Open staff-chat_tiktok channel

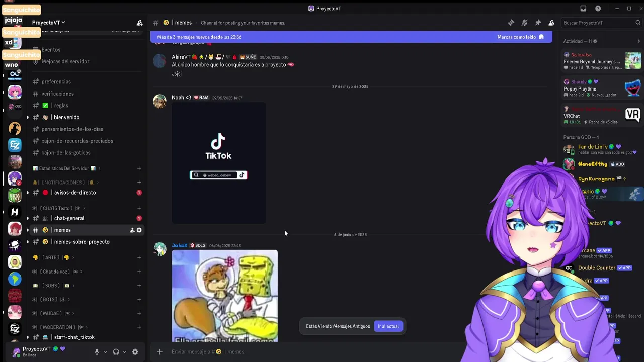click(x=74, y=337)
